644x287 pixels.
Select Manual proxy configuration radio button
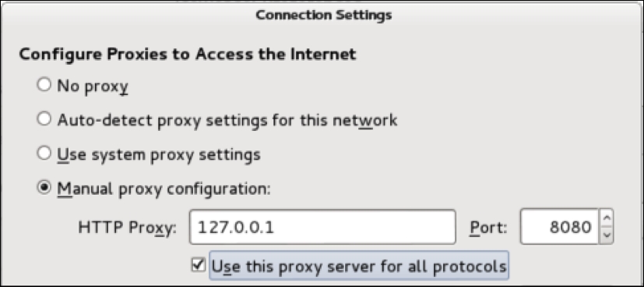44,188
